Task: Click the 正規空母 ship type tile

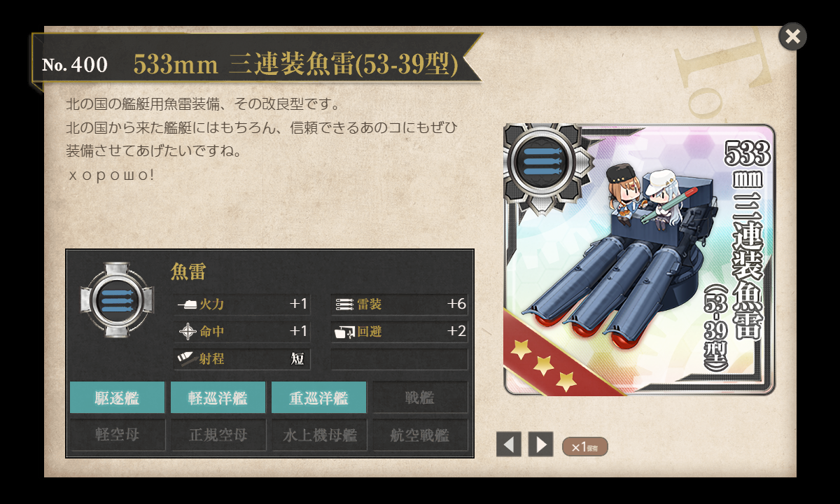Action: pos(218,435)
